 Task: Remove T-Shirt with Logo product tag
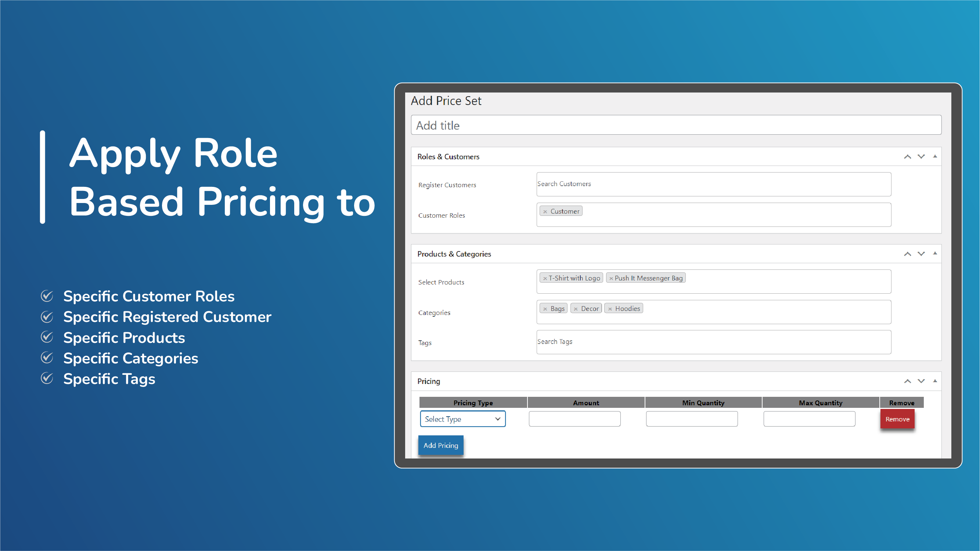545,278
